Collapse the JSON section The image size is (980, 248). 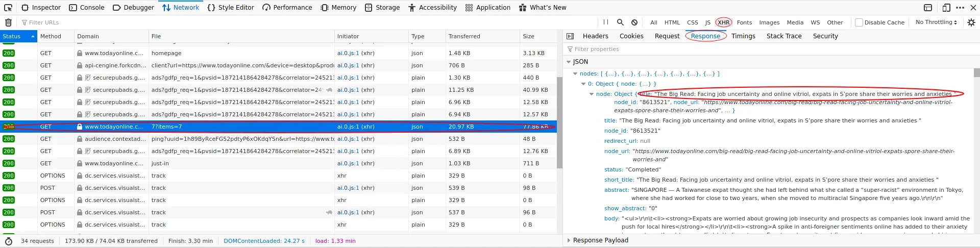[569, 62]
